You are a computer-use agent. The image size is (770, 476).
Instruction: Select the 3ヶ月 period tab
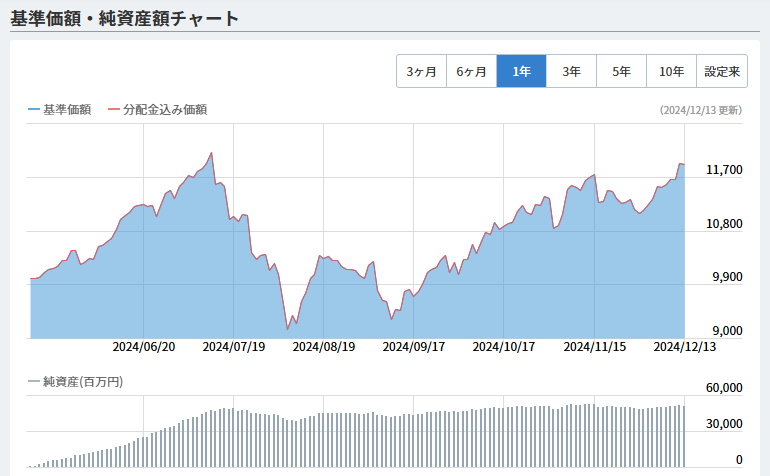421,71
